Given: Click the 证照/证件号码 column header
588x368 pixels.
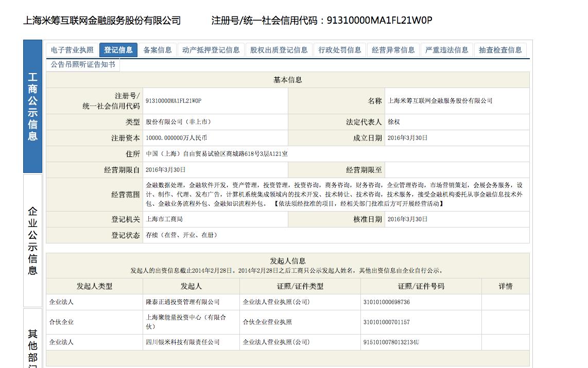Looking at the screenshot, I should [x=421, y=286].
